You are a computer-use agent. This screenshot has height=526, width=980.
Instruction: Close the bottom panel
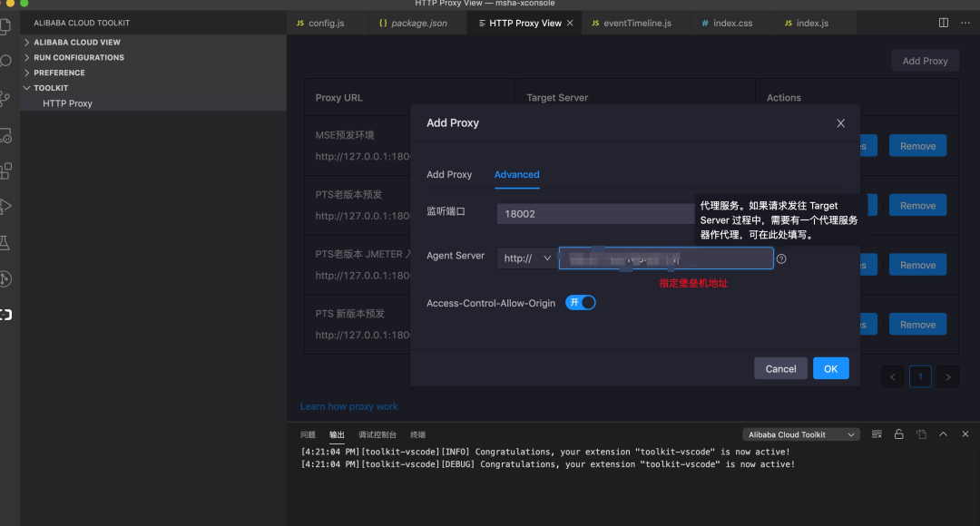(x=965, y=434)
